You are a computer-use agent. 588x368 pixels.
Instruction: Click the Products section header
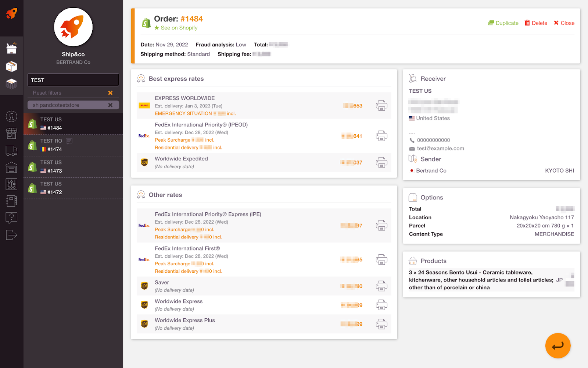click(433, 261)
